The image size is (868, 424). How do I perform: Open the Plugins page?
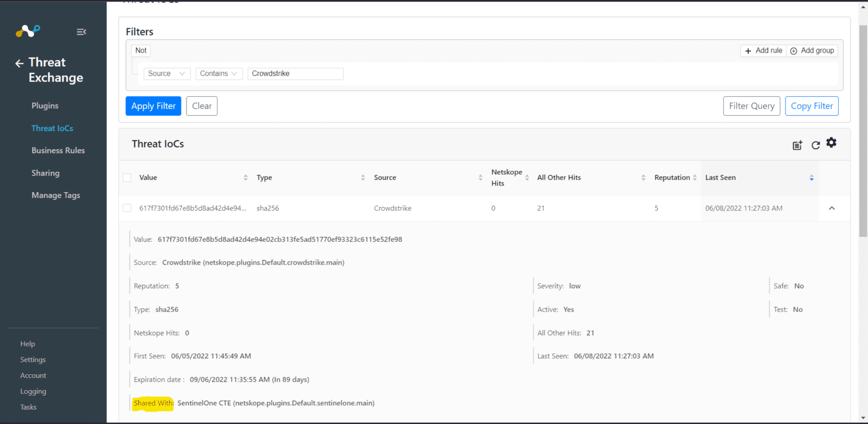[45, 105]
